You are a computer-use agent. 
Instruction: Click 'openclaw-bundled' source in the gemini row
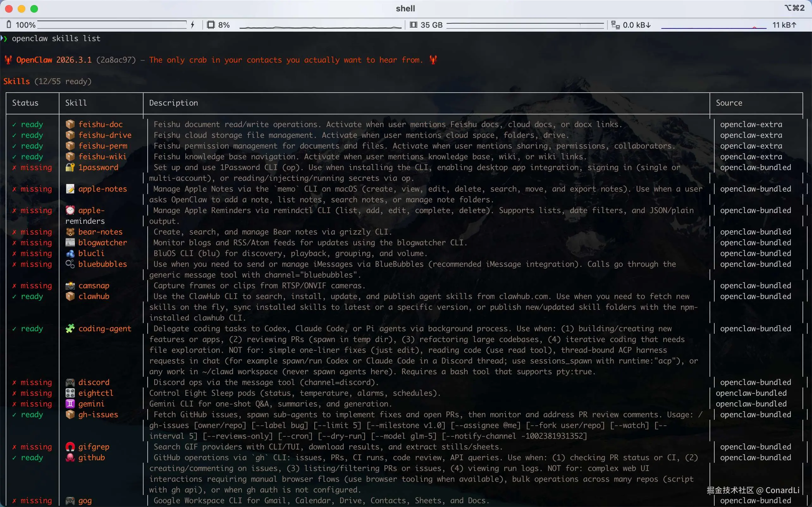point(751,404)
